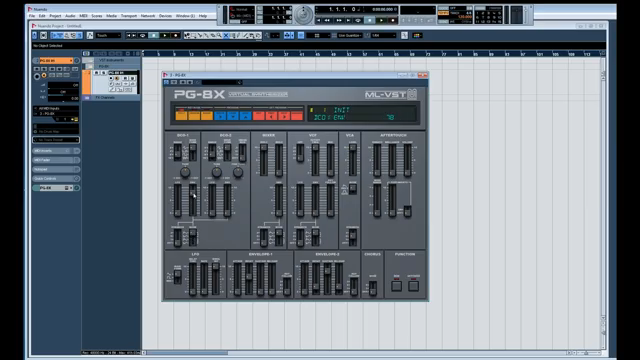Click the VCA Mode switch
Screen dimensions: 640x360
(353, 189)
